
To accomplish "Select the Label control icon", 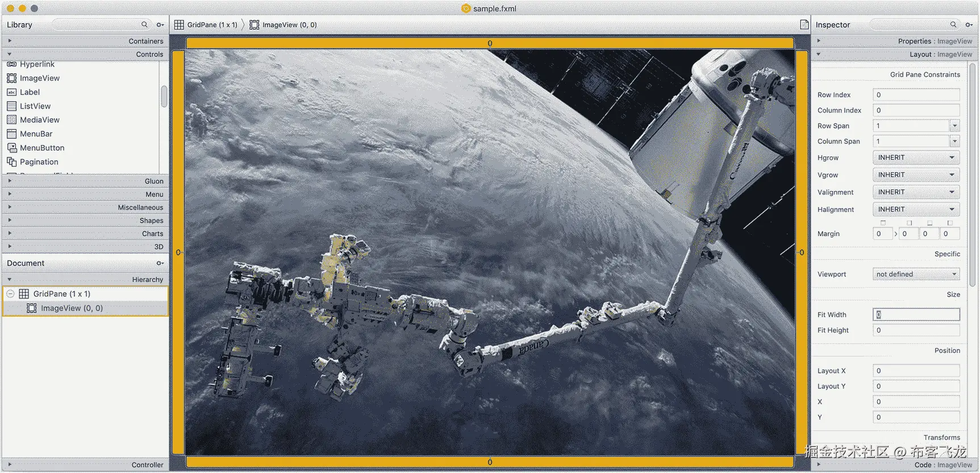I will [x=11, y=92].
